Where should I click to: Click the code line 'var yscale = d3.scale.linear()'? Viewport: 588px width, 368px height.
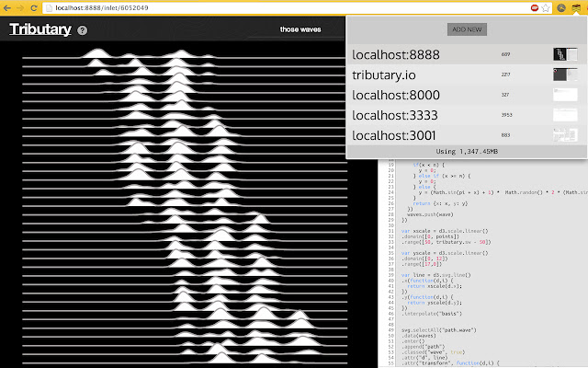point(445,253)
